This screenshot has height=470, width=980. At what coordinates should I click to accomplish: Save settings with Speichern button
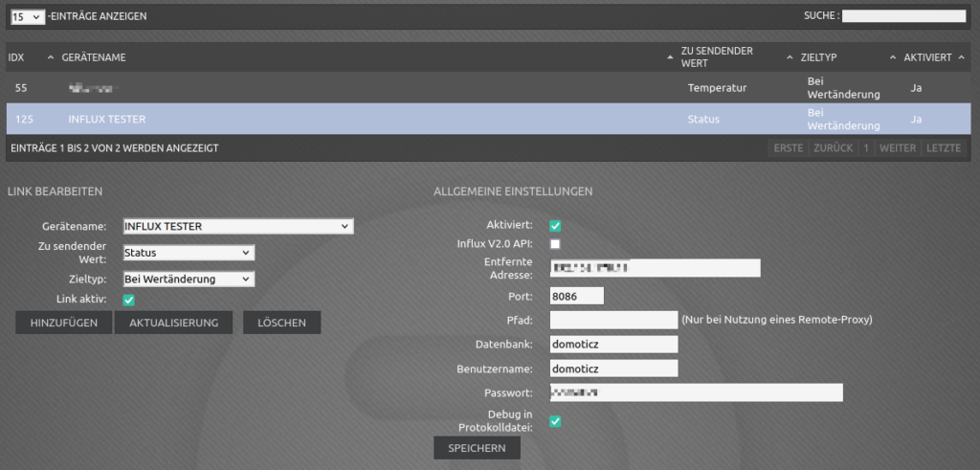(x=477, y=448)
